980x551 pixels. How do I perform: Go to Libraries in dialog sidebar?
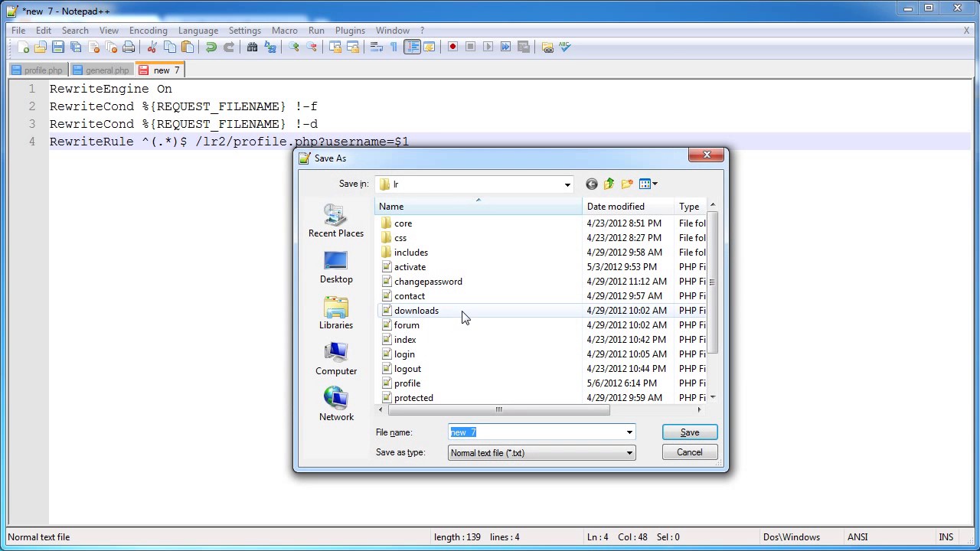tap(336, 314)
